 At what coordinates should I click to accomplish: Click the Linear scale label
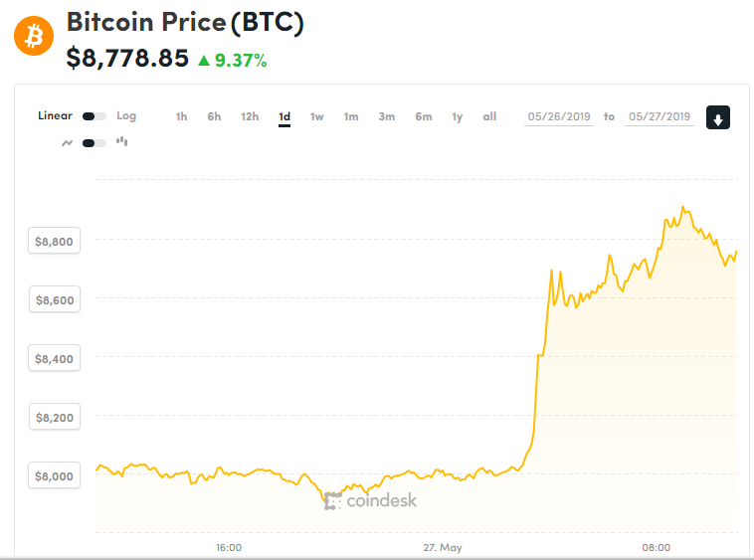pos(55,115)
